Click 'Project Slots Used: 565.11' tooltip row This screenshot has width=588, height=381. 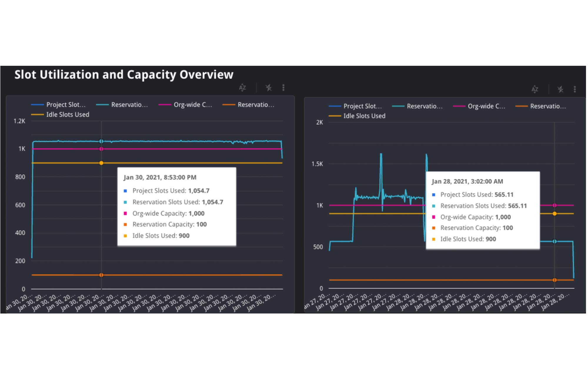click(473, 195)
